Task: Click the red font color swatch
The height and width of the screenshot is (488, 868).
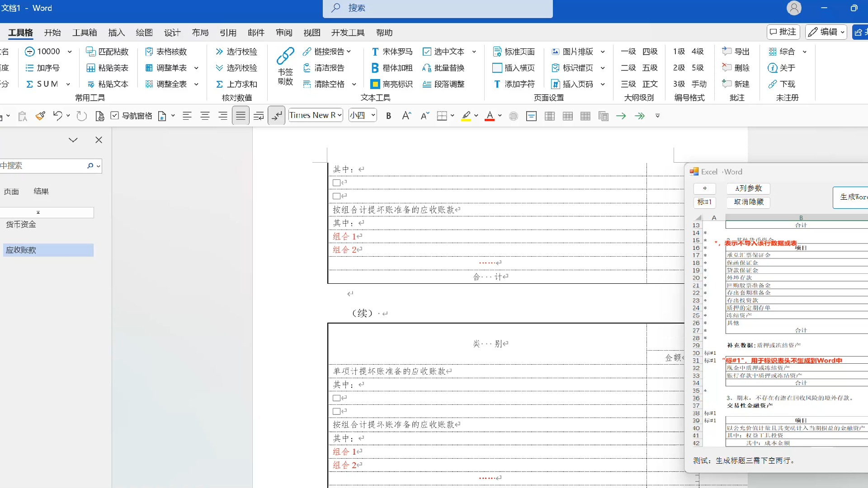Action: point(490,116)
